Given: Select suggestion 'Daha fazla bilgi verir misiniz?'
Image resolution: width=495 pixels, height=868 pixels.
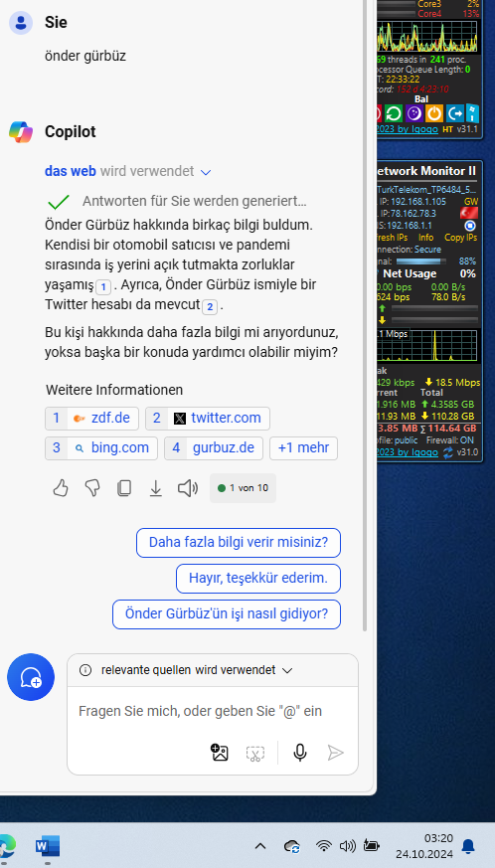Looking at the screenshot, I should coord(239,543).
